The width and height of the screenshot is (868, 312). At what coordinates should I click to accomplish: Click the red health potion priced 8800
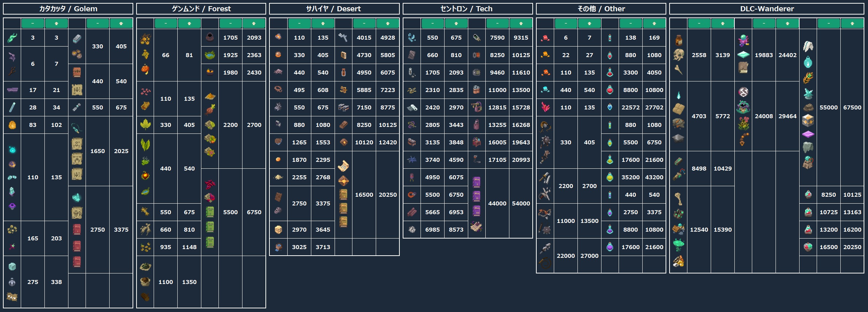tap(610, 90)
